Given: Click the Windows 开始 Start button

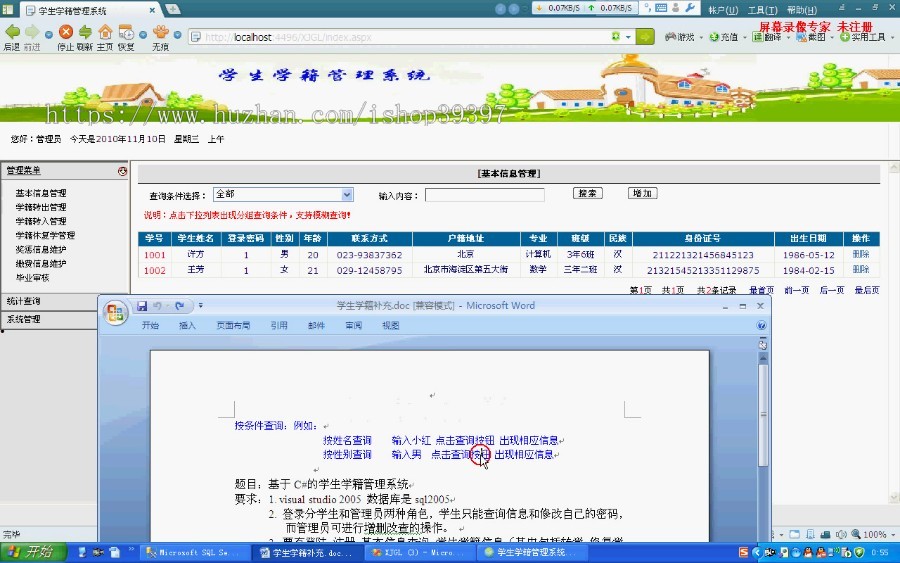Looking at the screenshot, I should (x=33, y=552).
